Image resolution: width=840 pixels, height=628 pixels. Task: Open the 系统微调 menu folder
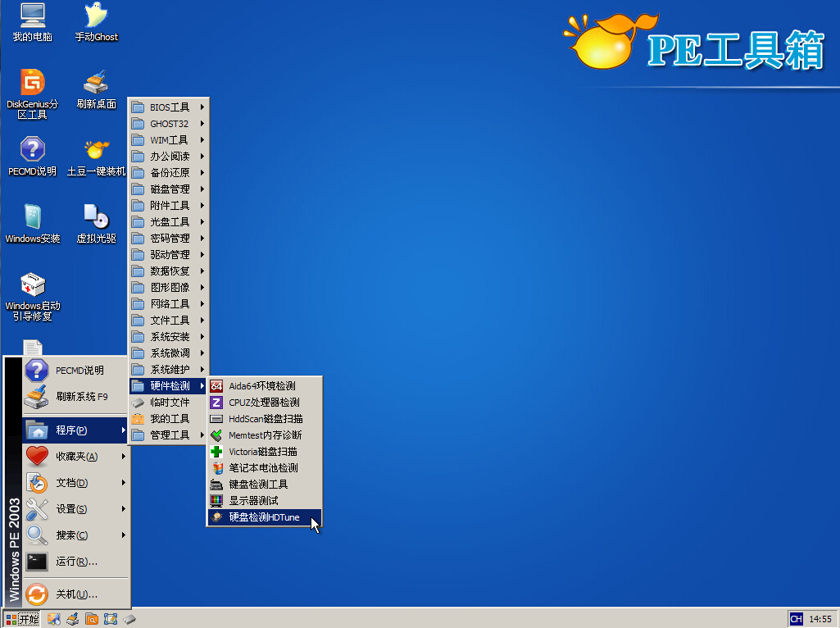click(168, 353)
